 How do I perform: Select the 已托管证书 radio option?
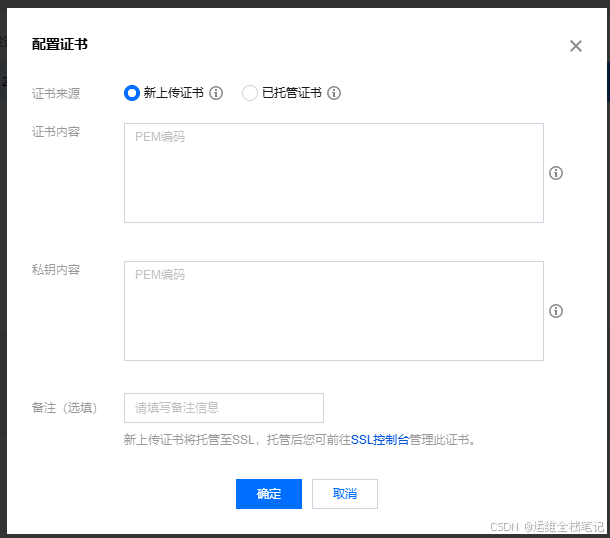point(249,93)
